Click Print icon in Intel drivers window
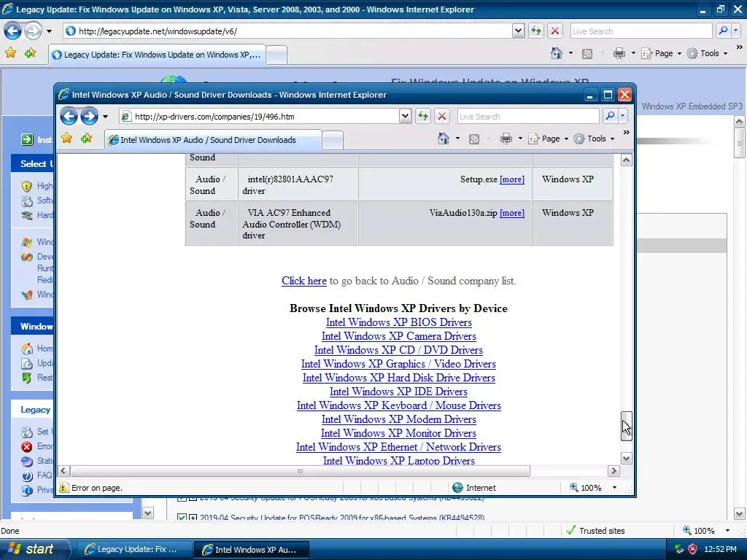This screenshot has width=747, height=560. (506, 139)
